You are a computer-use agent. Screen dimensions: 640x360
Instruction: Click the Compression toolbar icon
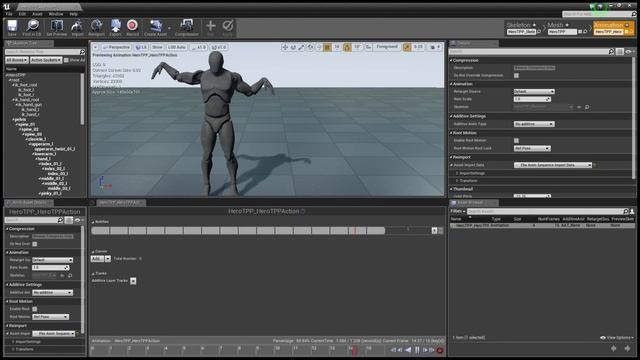coord(187,27)
